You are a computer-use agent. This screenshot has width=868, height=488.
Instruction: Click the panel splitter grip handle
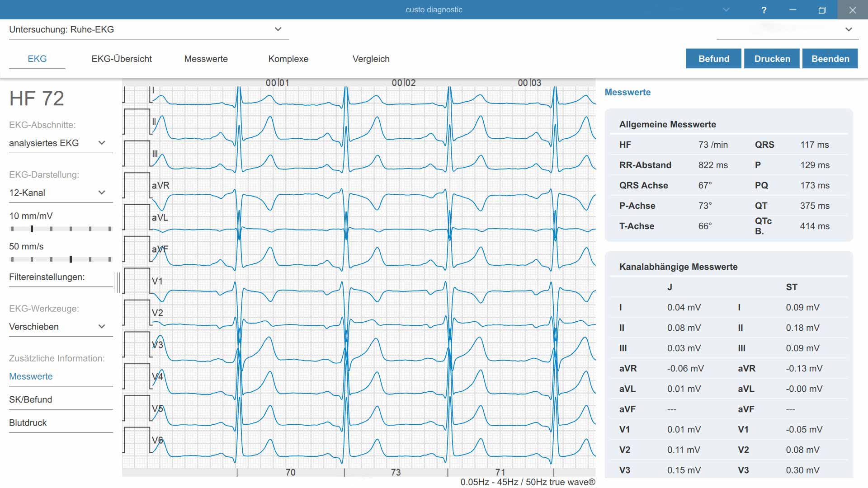pyautogui.click(x=117, y=282)
